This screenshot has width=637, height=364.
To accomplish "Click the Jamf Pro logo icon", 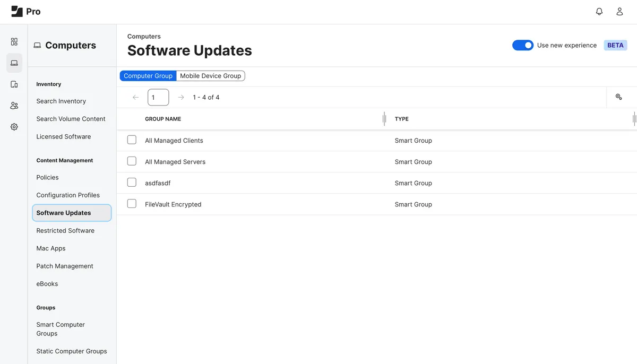I will pos(17,12).
